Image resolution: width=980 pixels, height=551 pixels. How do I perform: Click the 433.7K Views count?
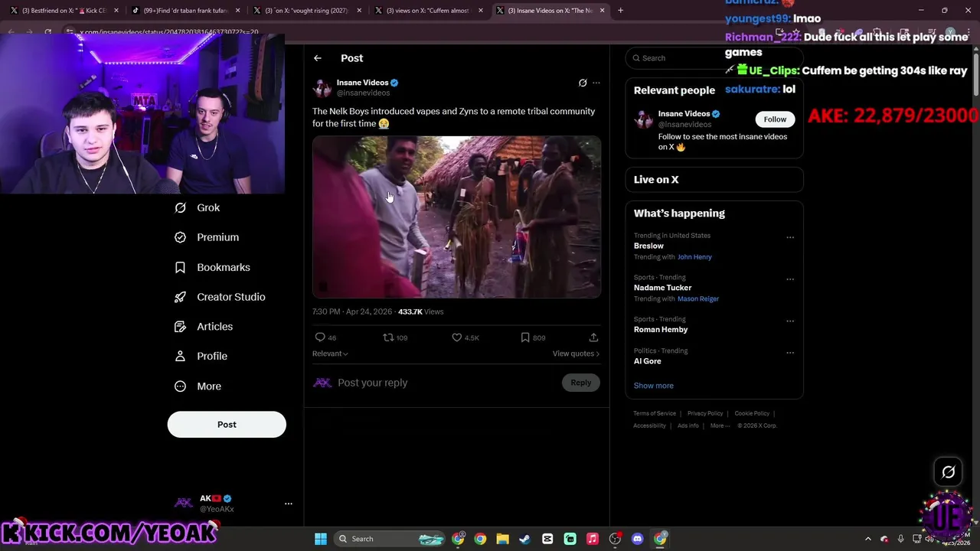(420, 311)
